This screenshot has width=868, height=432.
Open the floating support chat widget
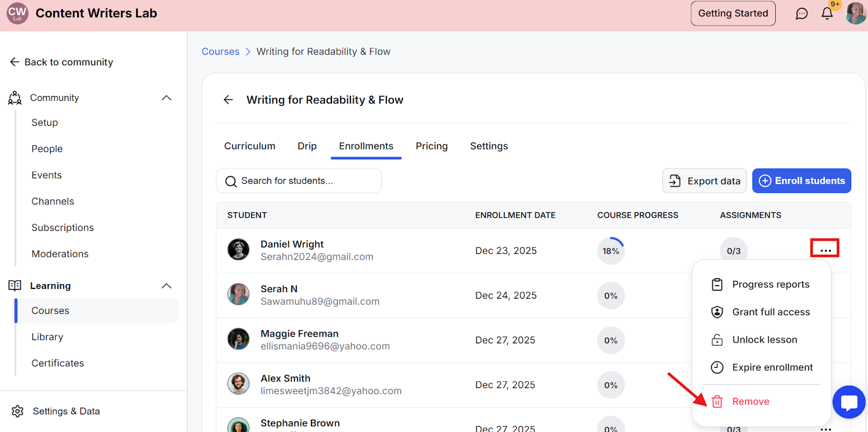848,402
